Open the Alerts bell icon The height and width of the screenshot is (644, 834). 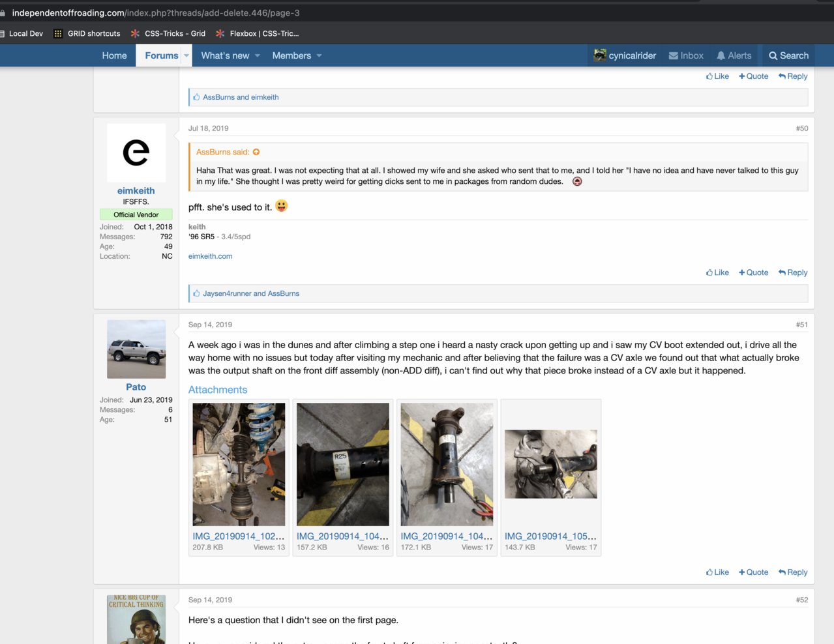[x=721, y=56]
